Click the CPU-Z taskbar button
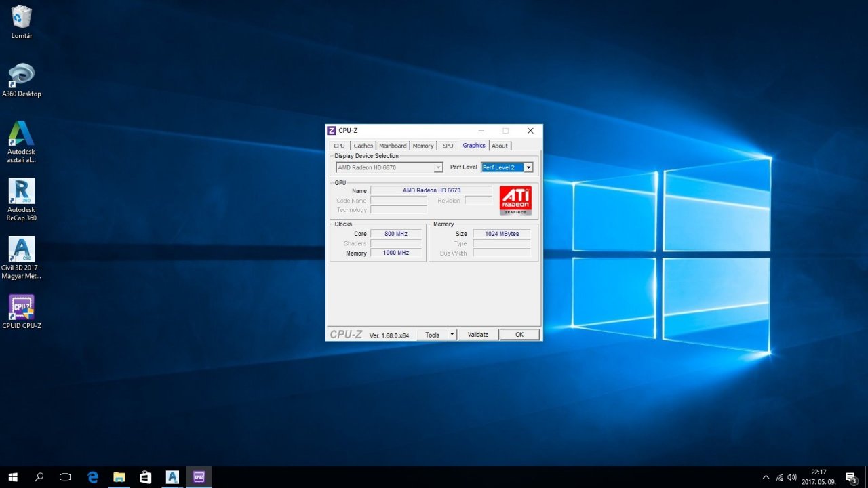This screenshot has width=868, height=488. pyautogui.click(x=199, y=477)
